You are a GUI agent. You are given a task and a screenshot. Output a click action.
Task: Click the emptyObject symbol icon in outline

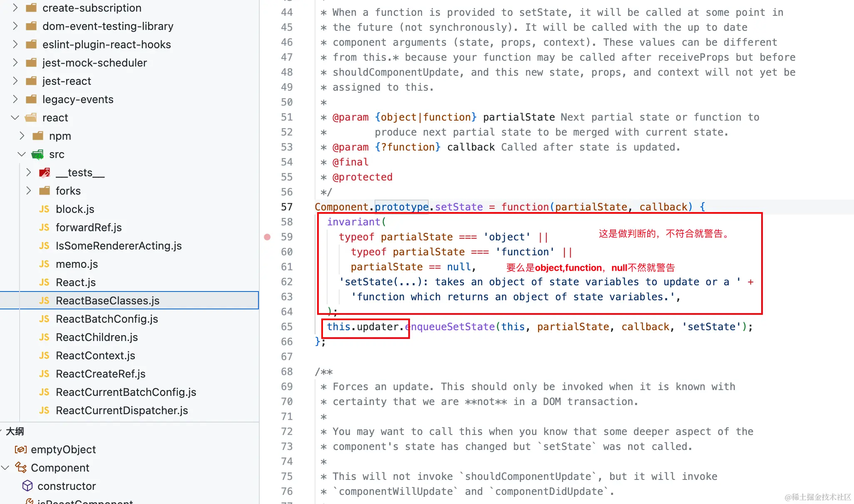tap(20, 450)
